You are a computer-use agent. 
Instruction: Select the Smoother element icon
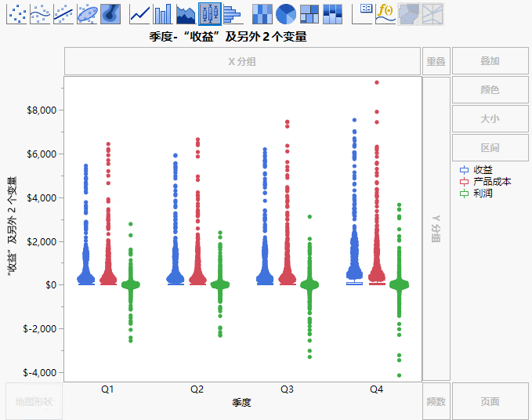tap(40, 13)
